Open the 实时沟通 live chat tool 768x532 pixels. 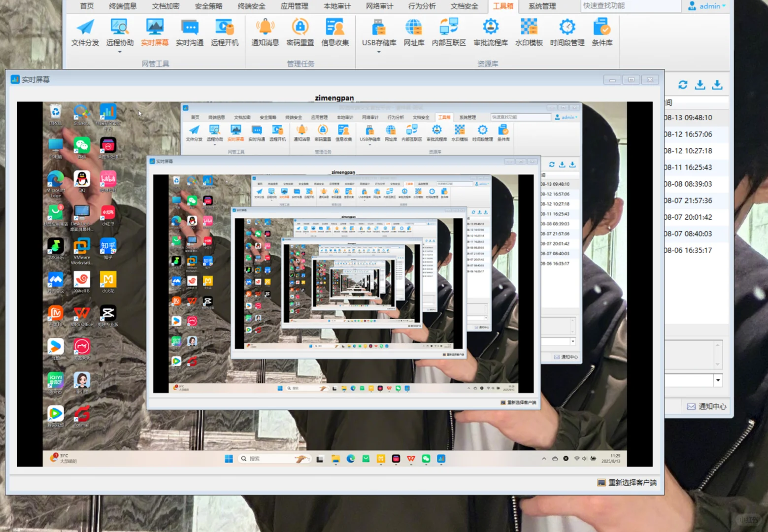coord(190,33)
